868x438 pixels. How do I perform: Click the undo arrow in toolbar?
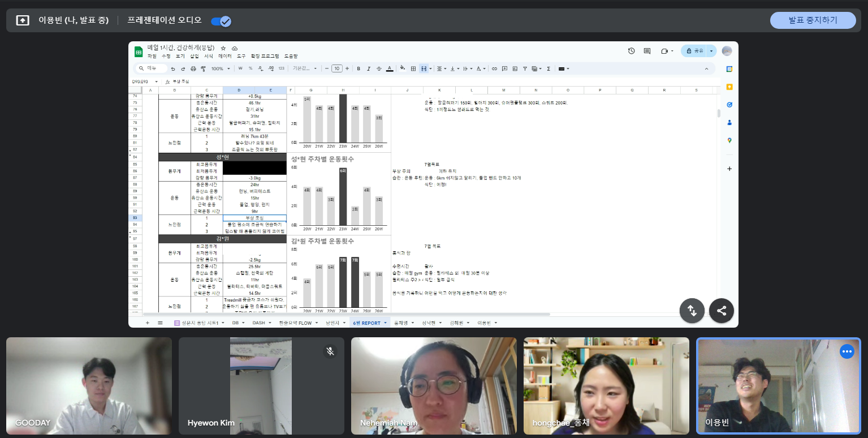[x=173, y=68]
